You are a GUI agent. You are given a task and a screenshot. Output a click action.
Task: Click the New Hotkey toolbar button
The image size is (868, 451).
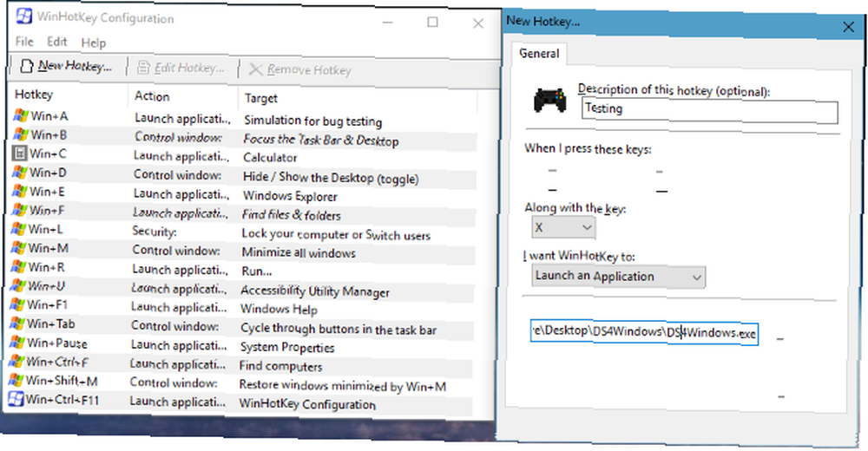pyautogui.click(x=66, y=66)
